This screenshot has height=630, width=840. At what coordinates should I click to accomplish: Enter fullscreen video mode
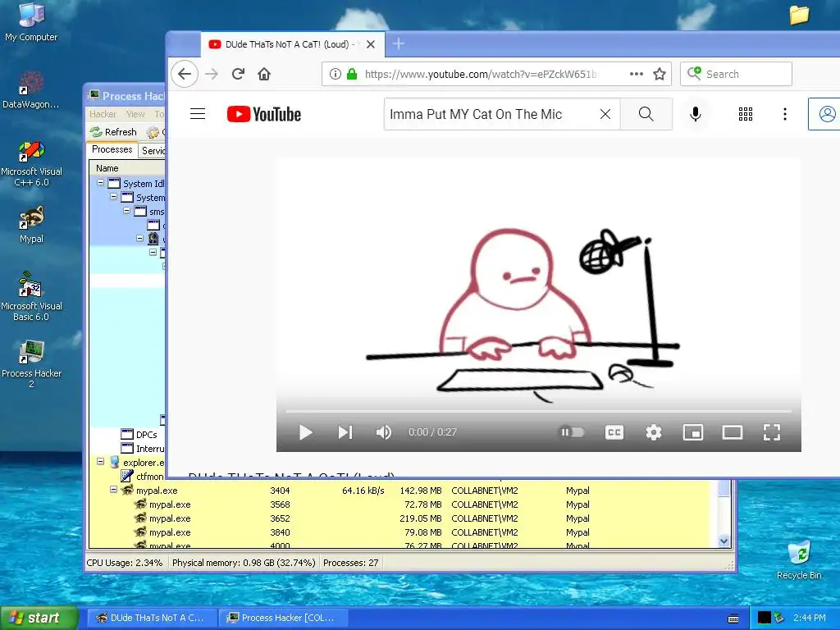(x=771, y=432)
